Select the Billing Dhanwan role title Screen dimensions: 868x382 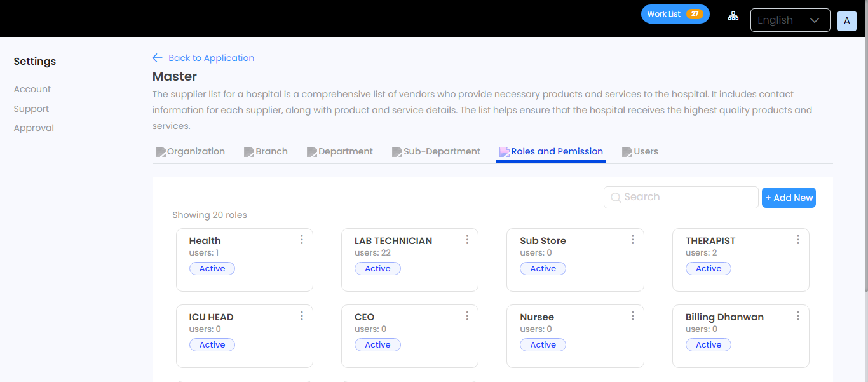click(724, 317)
